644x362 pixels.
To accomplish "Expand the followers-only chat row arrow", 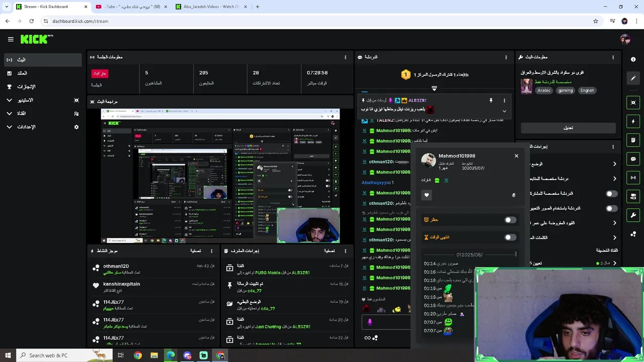I will click(614, 178).
